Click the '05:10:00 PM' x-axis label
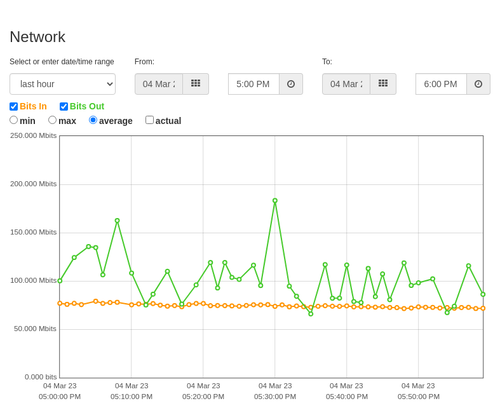 tap(131, 397)
